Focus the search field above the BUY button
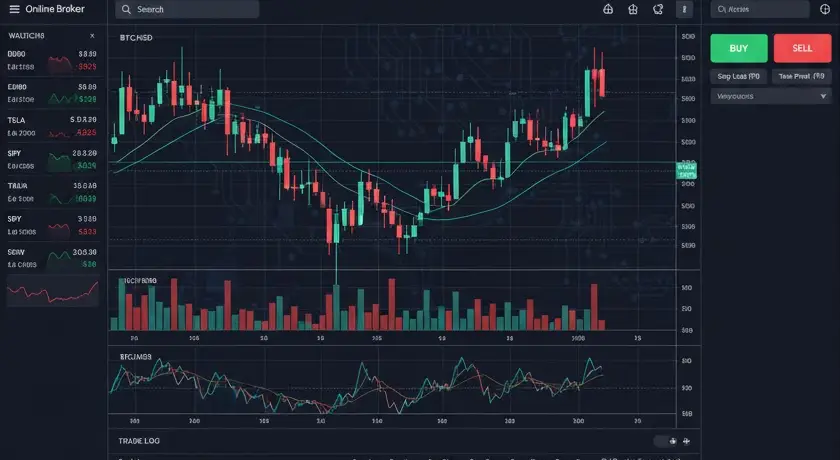Image resolution: width=840 pixels, height=460 pixels. (760, 9)
